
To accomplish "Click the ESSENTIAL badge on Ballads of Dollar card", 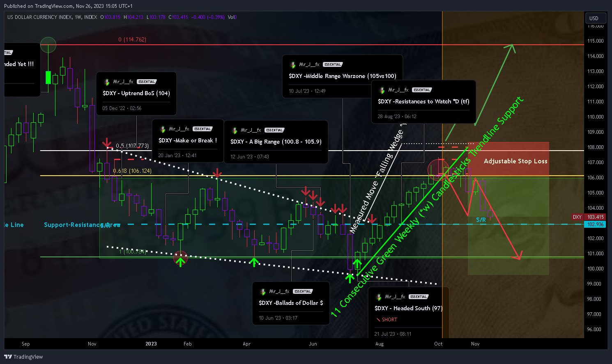I will point(303,291).
